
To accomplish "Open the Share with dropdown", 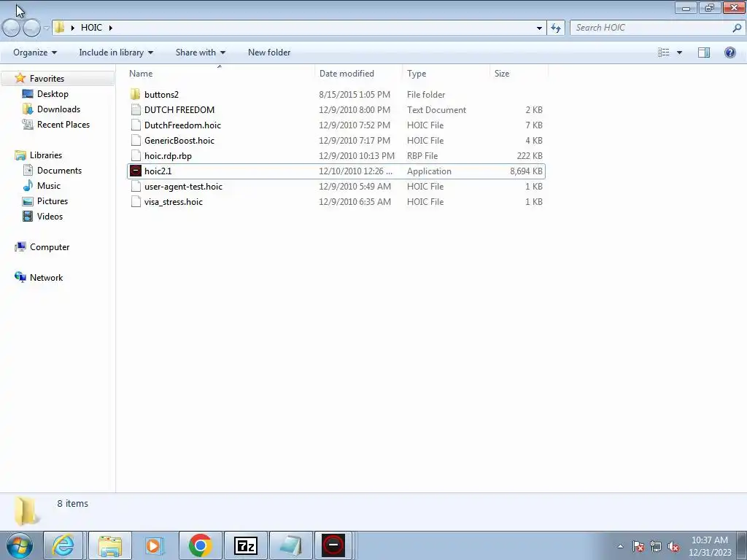I will pos(200,52).
